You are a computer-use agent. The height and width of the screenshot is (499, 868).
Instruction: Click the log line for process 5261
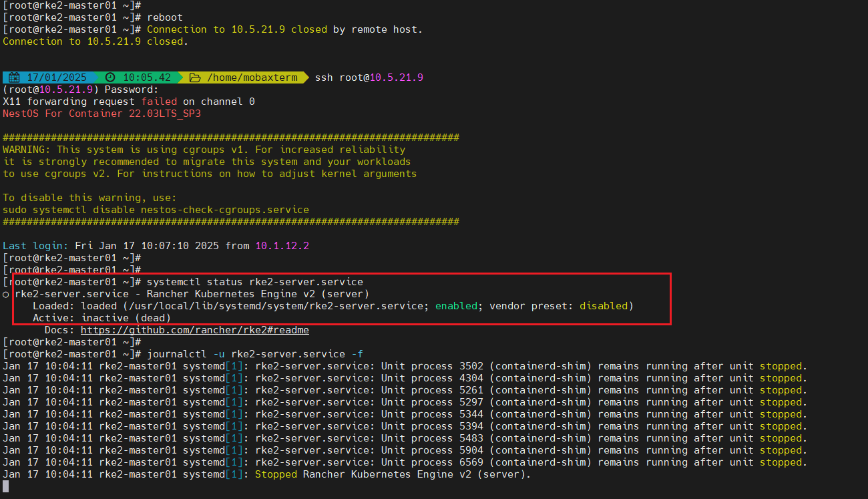pyautogui.click(x=405, y=390)
